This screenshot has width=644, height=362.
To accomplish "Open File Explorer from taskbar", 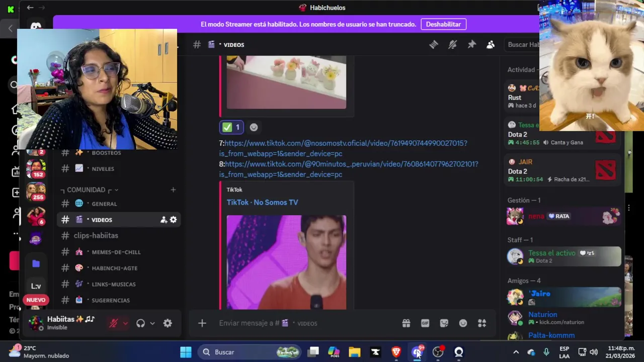I will [355, 352].
